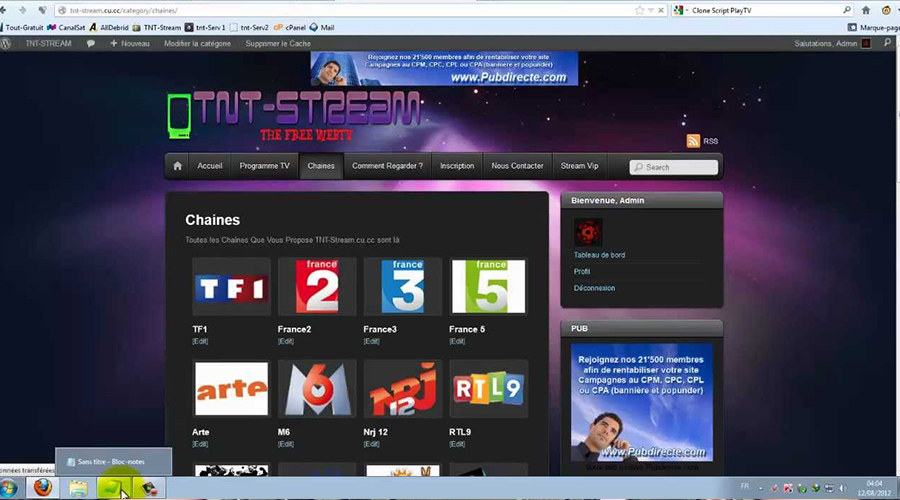Click Edit link under Arte
This screenshot has width=900, height=500.
(x=200, y=444)
